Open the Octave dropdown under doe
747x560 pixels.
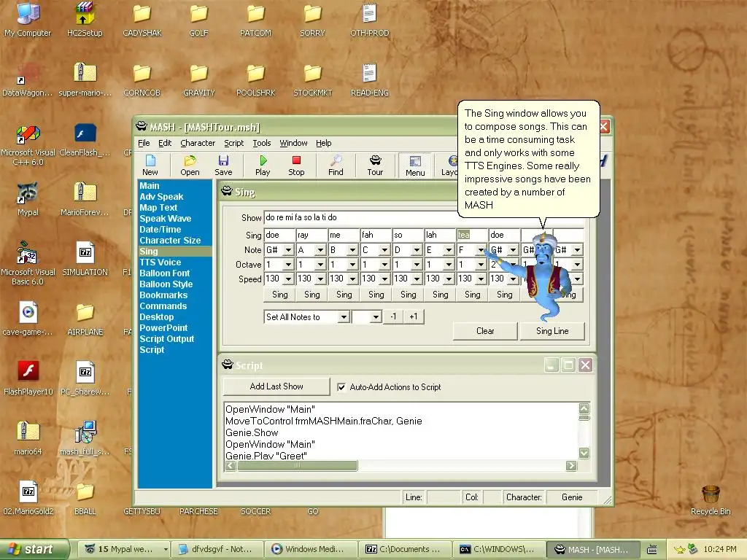point(288,264)
